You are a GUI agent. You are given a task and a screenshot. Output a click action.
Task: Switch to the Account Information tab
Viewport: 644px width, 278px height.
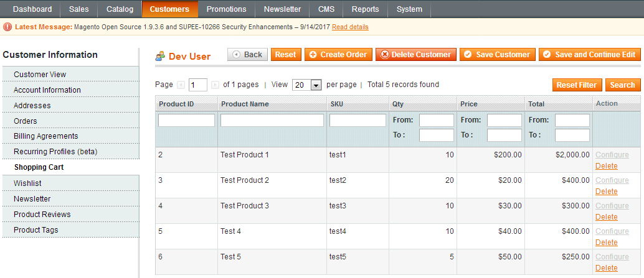click(x=47, y=90)
